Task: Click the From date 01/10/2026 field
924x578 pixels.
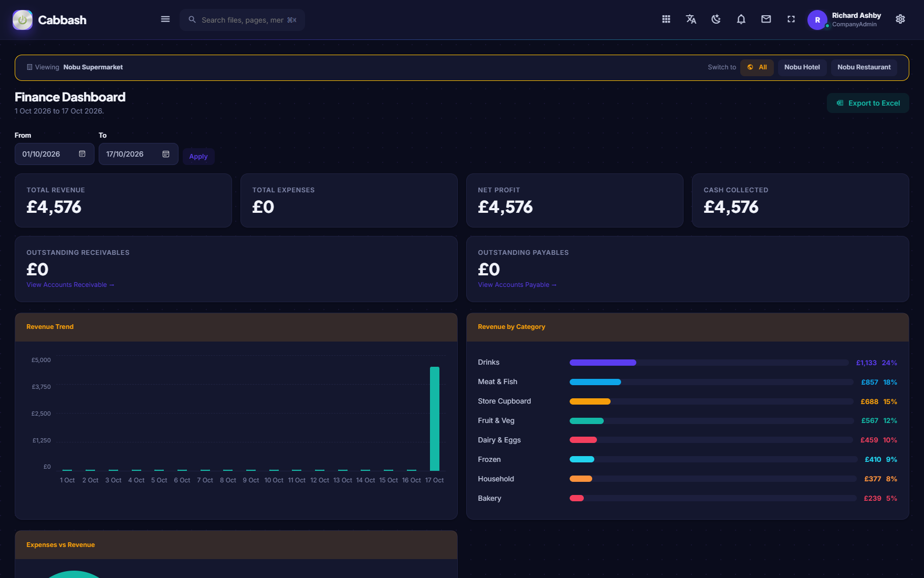Action: pyautogui.click(x=55, y=154)
